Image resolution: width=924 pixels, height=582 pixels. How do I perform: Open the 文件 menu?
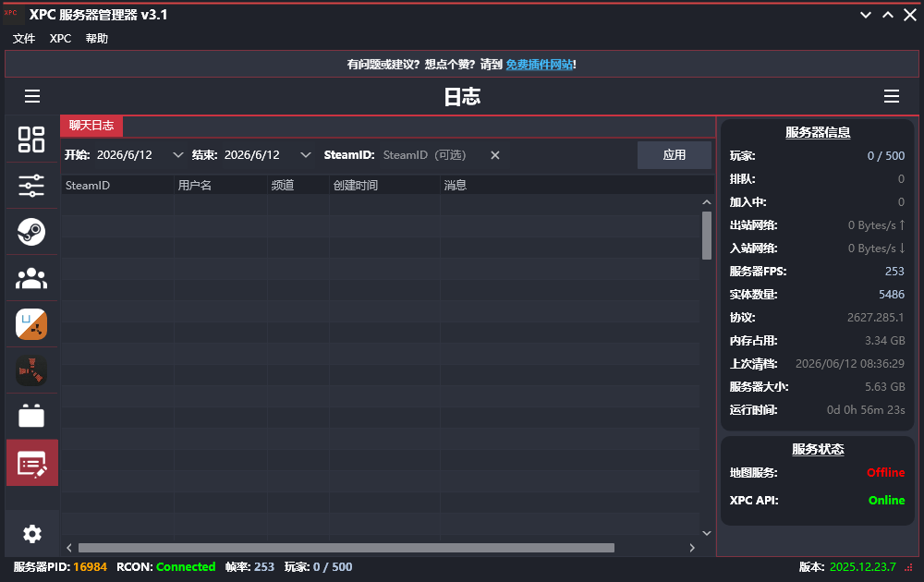click(24, 38)
